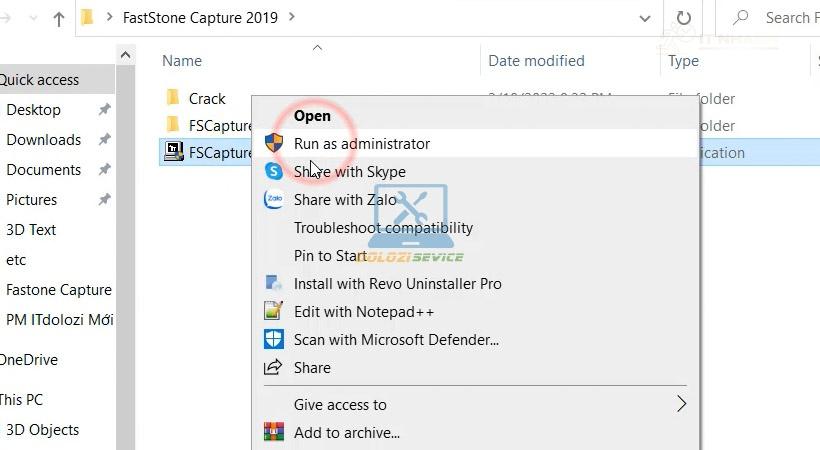Sort files by Date modified column
820x450 pixels.
tap(536, 61)
